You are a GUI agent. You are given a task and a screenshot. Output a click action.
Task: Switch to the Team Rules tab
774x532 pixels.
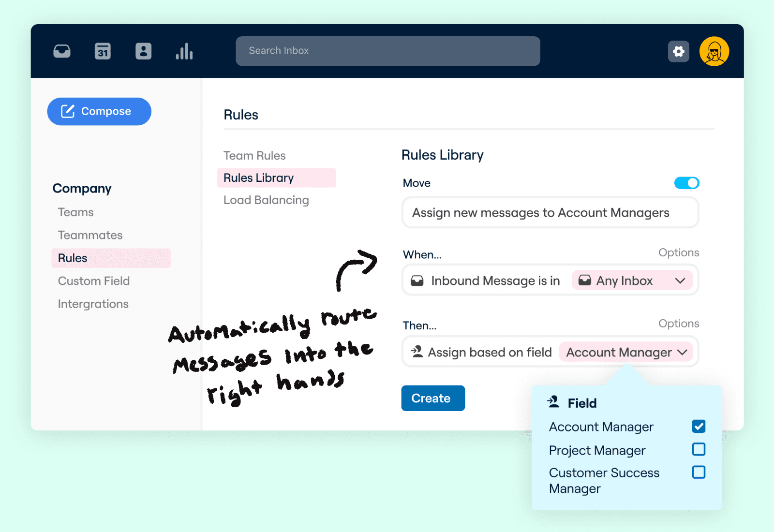pos(254,156)
